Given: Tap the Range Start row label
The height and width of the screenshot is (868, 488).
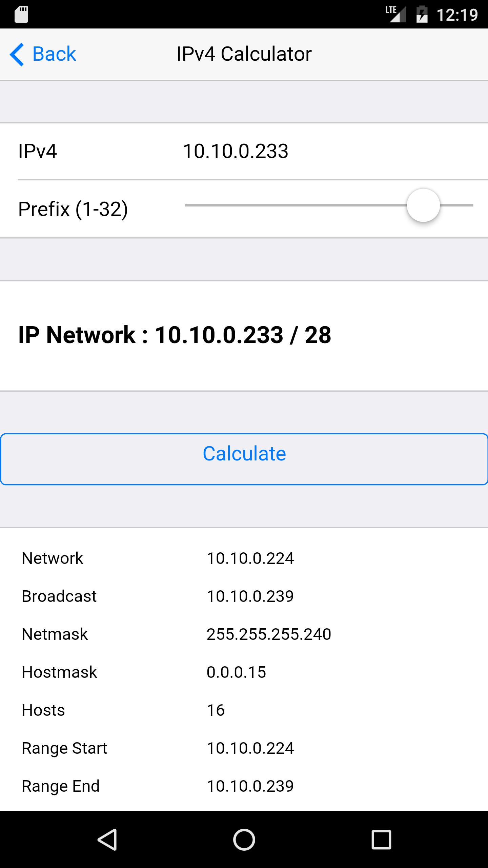Looking at the screenshot, I should click(64, 748).
